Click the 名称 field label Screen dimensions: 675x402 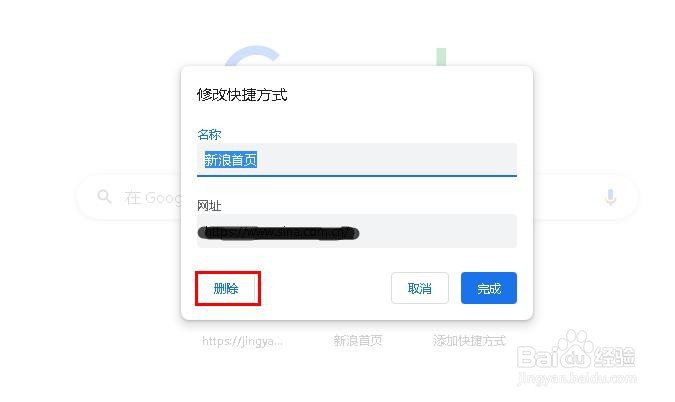coord(209,134)
